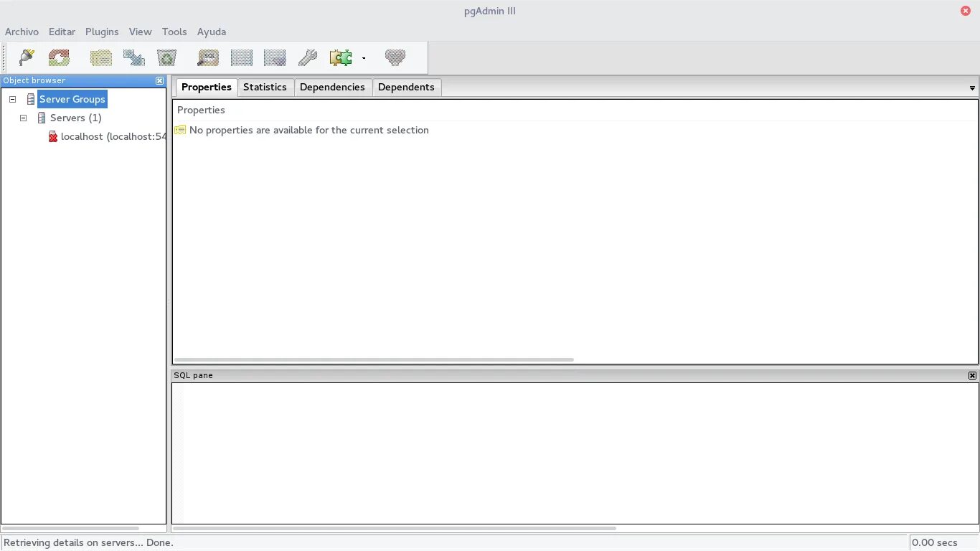This screenshot has width=980, height=551.
Task: Select the Server Groups tree item
Action: coord(72,99)
